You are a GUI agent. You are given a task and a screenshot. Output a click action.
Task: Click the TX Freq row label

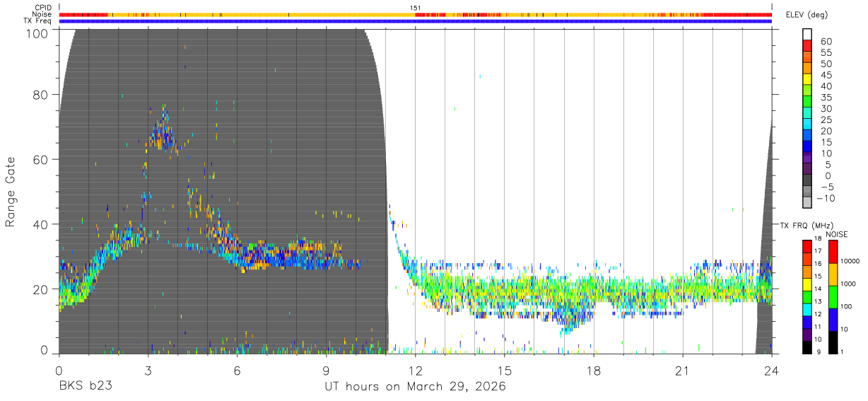(37, 21)
